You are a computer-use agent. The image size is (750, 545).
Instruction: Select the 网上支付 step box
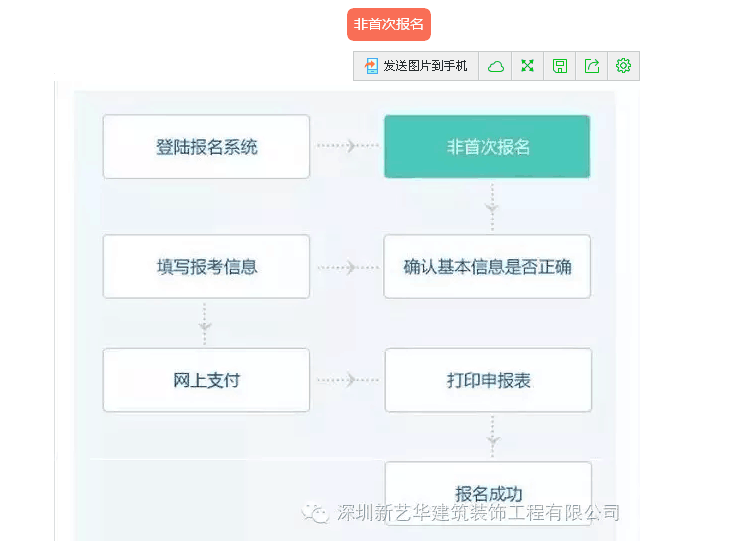coord(206,380)
